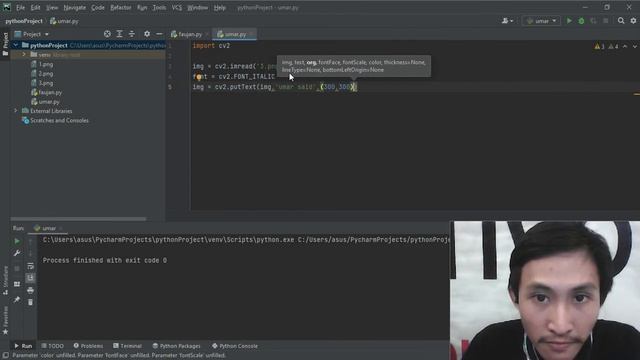Open the umar run configuration dropdown
The width and height of the screenshot is (640, 360).
point(542,21)
